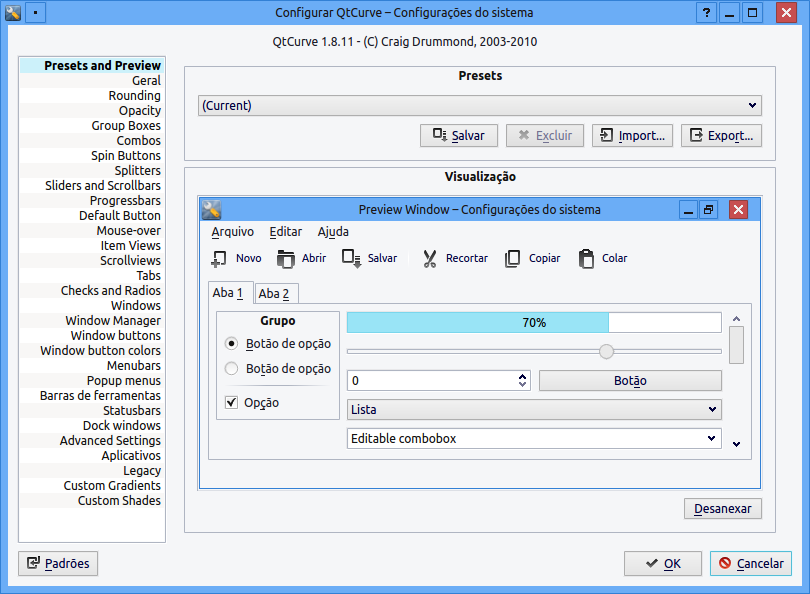Uncheck the Opção checkbox
This screenshot has width=810, height=594.
pos(231,402)
